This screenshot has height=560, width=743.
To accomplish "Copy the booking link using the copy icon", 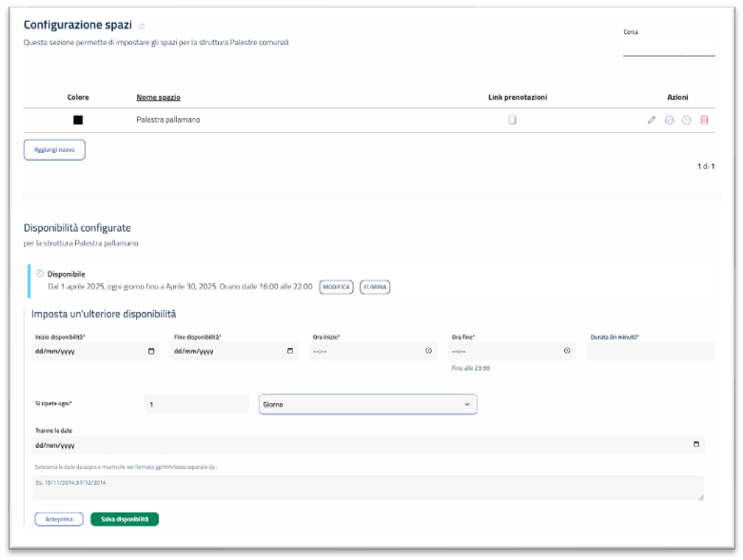I will pyautogui.click(x=512, y=120).
